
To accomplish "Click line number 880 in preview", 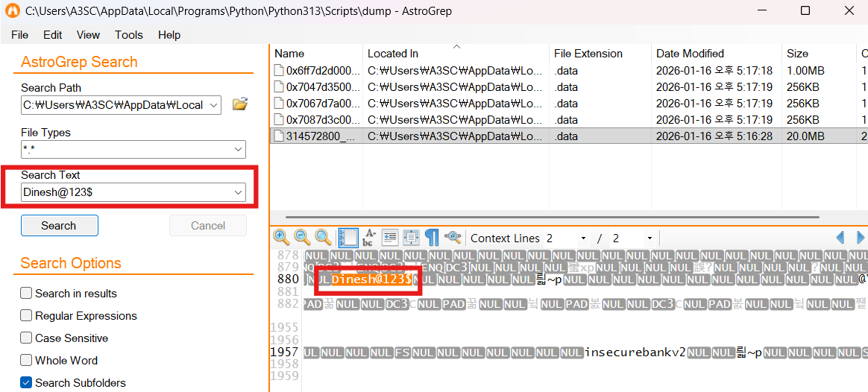I will point(289,279).
